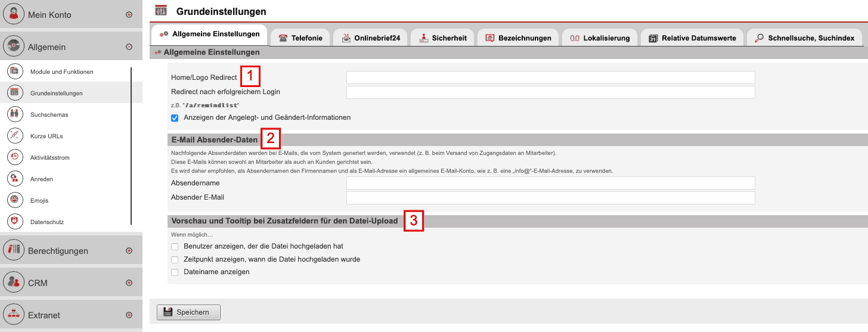Click Module und Funktionen icon
Viewport: 868px width, 332px height.
click(x=14, y=72)
